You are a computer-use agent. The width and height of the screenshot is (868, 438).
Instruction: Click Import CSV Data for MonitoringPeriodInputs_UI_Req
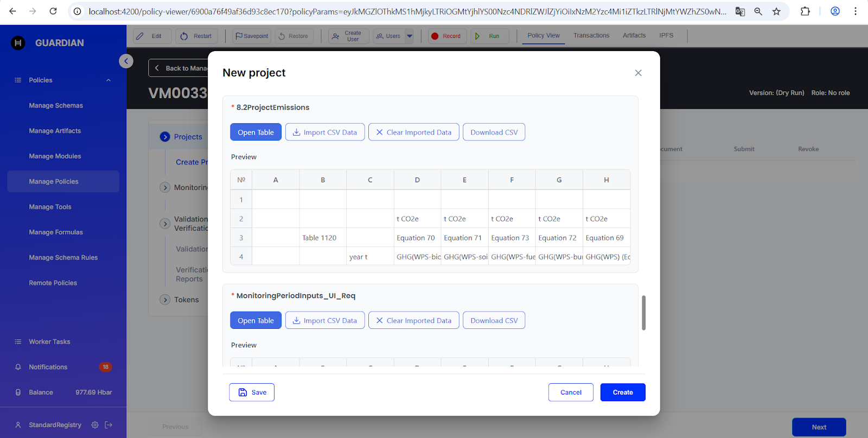coord(324,321)
